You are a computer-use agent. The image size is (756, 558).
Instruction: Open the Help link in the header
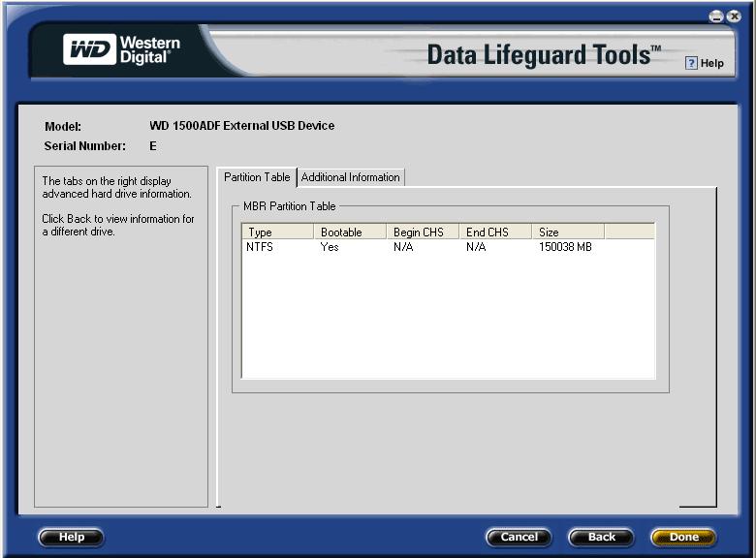click(x=711, y=63)
